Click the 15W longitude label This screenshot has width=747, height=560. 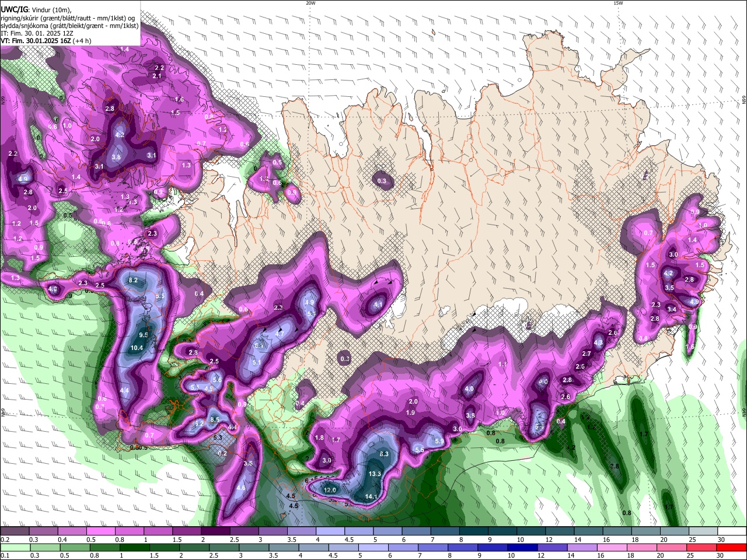click(x=617, y=3)
